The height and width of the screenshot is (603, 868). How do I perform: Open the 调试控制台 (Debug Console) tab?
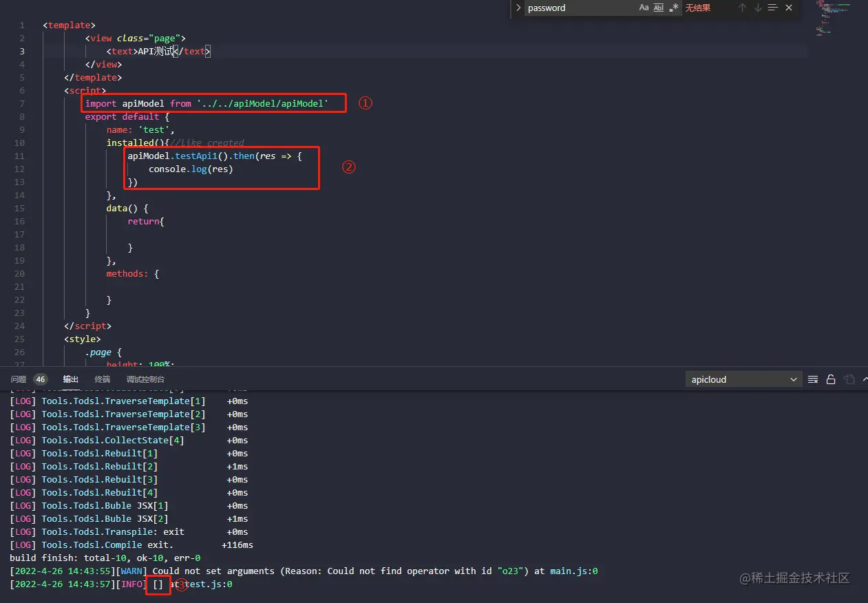pos(145,379)
